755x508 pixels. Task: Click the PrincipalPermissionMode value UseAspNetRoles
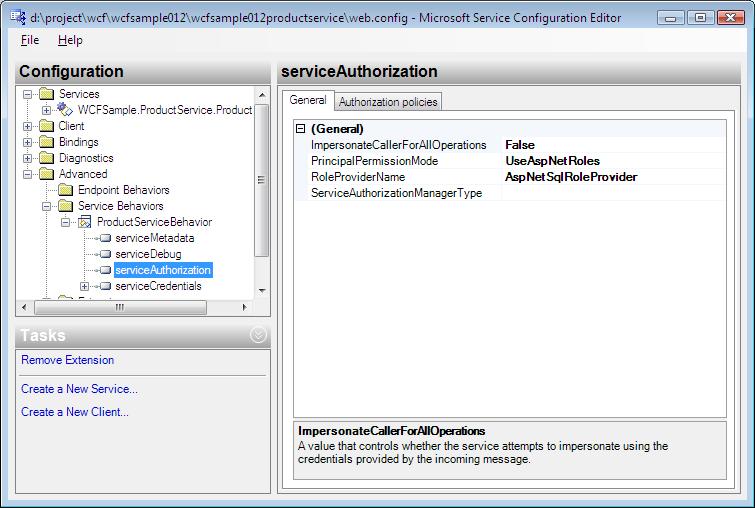click(613, 161)
